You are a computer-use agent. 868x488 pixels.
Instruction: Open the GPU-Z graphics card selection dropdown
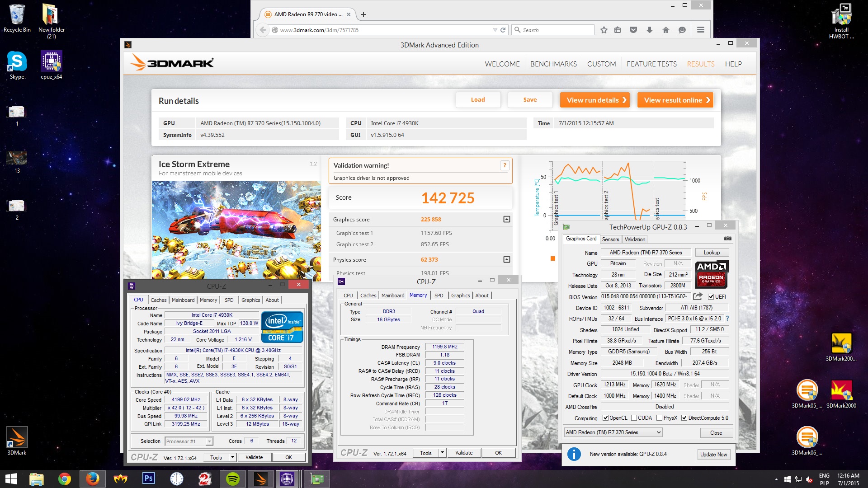pyautogui.click(x=613, y=432)
